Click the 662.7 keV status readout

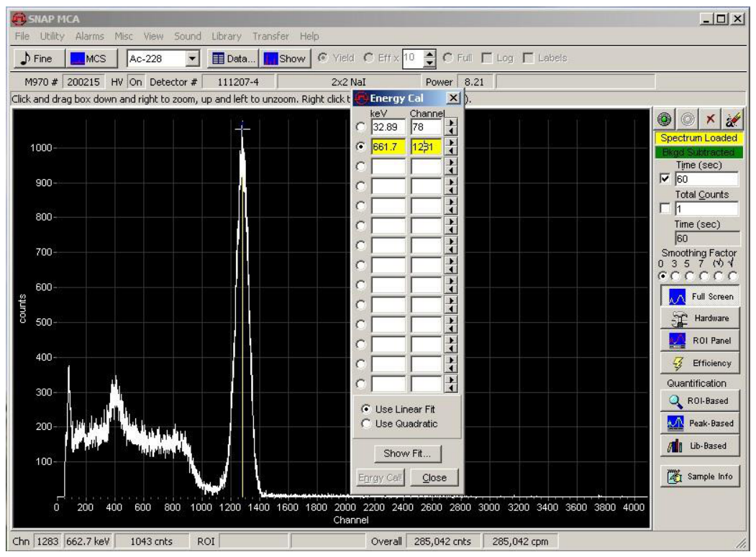click(88, 541)
